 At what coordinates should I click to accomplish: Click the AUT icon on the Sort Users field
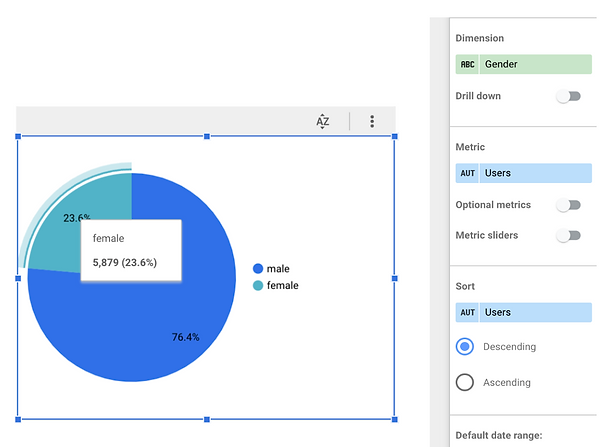coord(468,312)
